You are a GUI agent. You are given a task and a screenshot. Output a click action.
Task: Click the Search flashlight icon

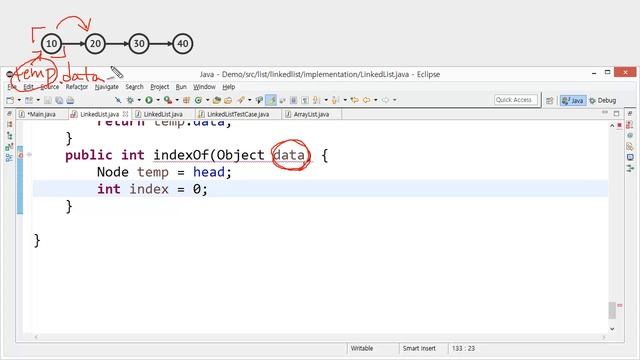coord(240,100)
